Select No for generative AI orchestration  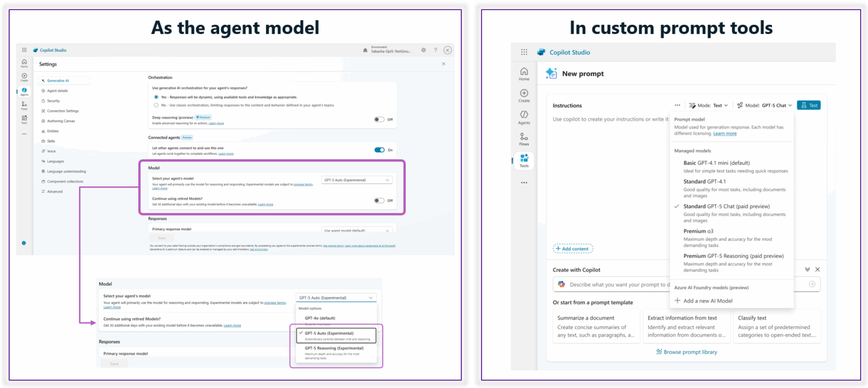click(x=157, y=105)
